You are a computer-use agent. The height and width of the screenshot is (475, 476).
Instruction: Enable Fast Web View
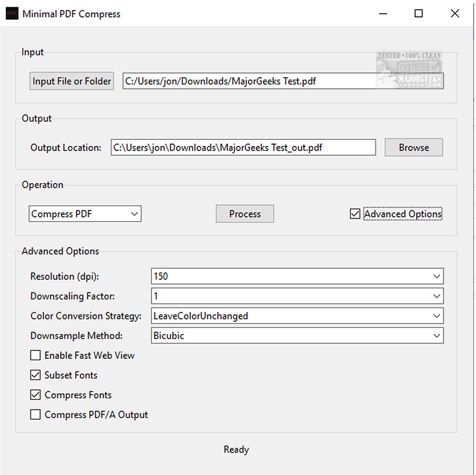pyautogui.click(x=36, y=355)
